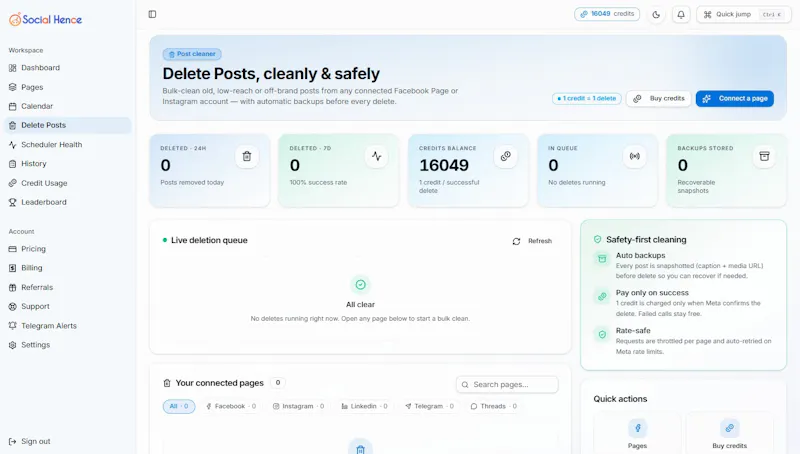The image size is (800, 454).
Task: Click broadcast icon on In Queue card
Action: pyautogui.click(x=635, y=156)
